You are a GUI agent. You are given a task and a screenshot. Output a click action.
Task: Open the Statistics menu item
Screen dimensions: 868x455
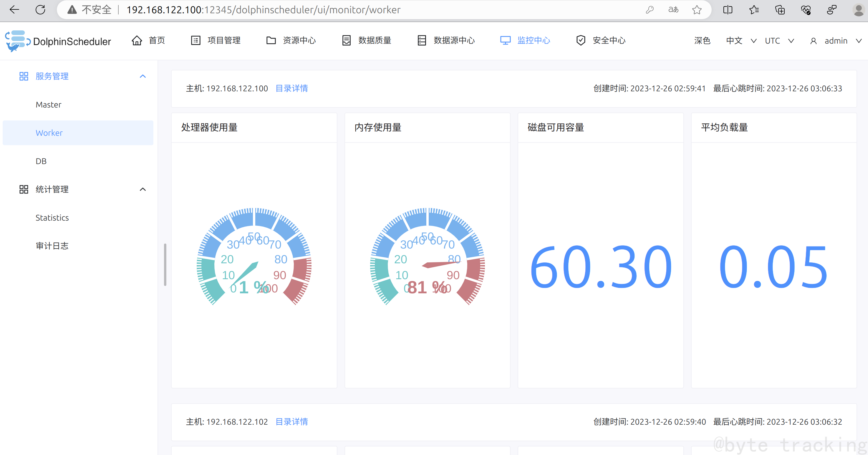click(52, 217)
